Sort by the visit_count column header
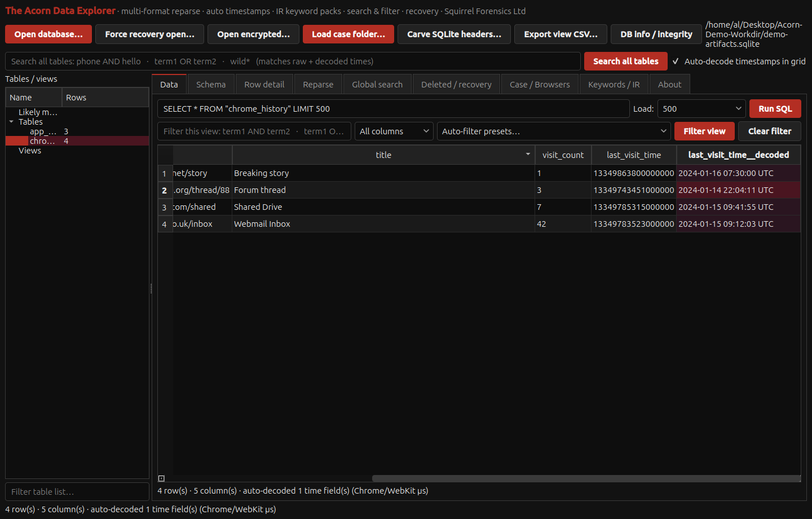The height and width of the screenshot is (519, 812). 563,155
